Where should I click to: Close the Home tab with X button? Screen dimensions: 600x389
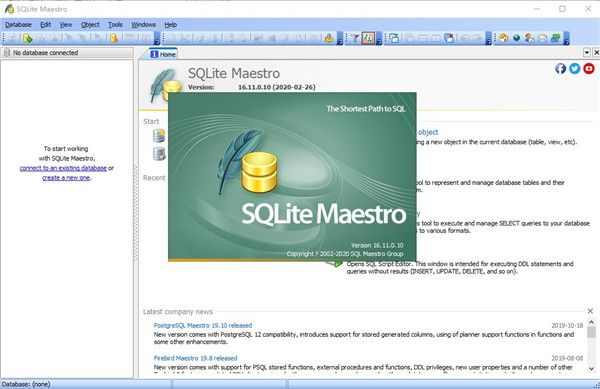596,52
